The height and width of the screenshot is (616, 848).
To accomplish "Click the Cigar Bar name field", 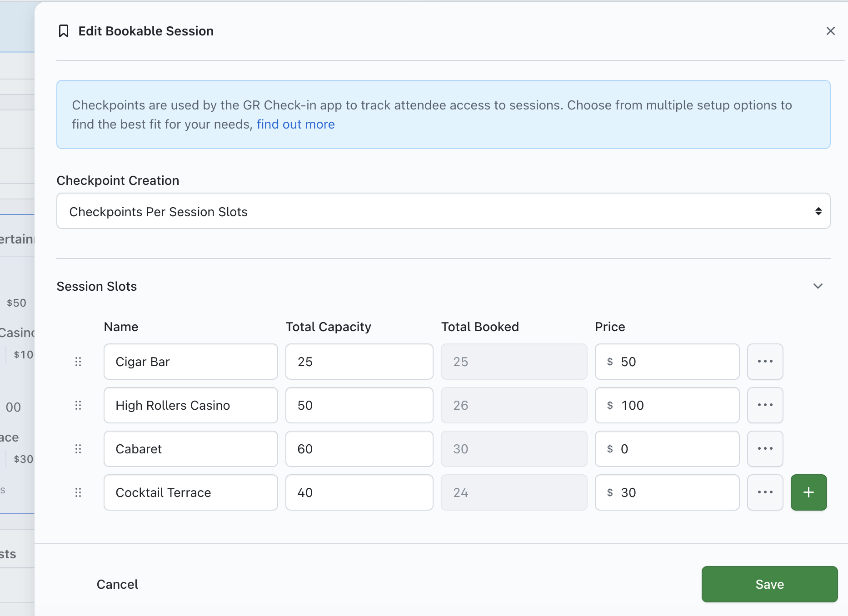I will (190, 362).
